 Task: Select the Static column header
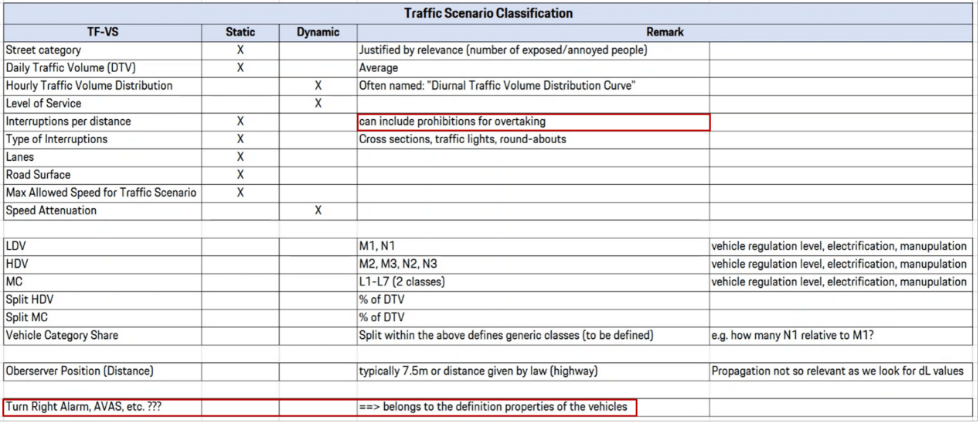[x=240, y=32]
